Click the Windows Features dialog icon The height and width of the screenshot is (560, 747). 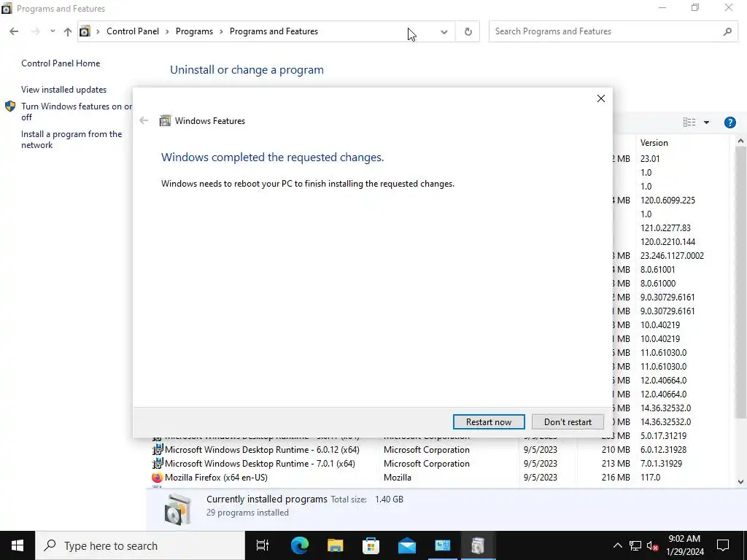coord(166,120)
